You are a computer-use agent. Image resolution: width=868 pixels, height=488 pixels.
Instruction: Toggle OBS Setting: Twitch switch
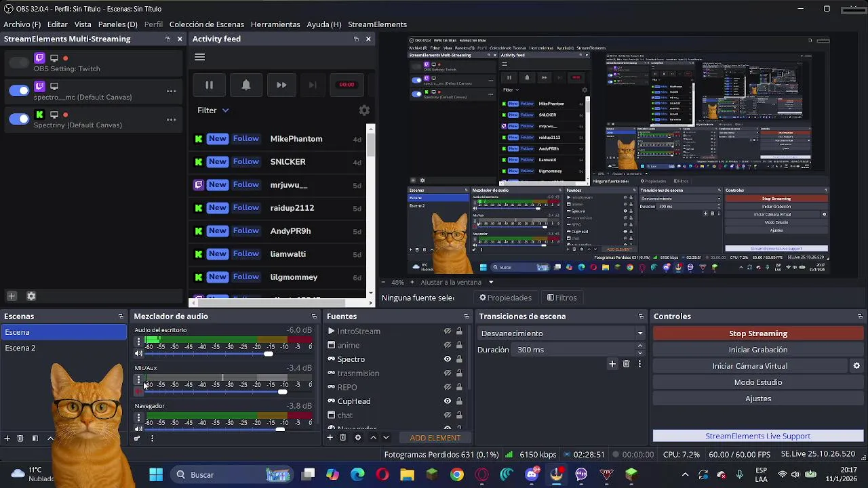pyautogui.click(x=19, y=62)
